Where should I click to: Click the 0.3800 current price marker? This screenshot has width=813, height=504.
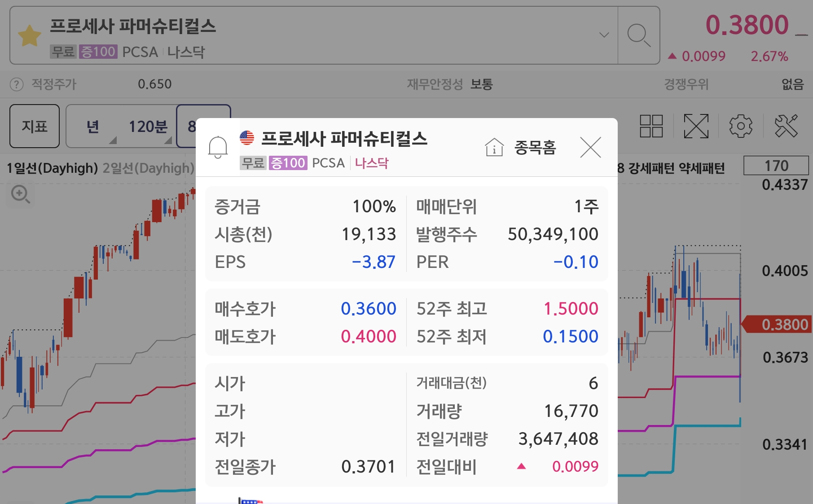click(777, 324)
